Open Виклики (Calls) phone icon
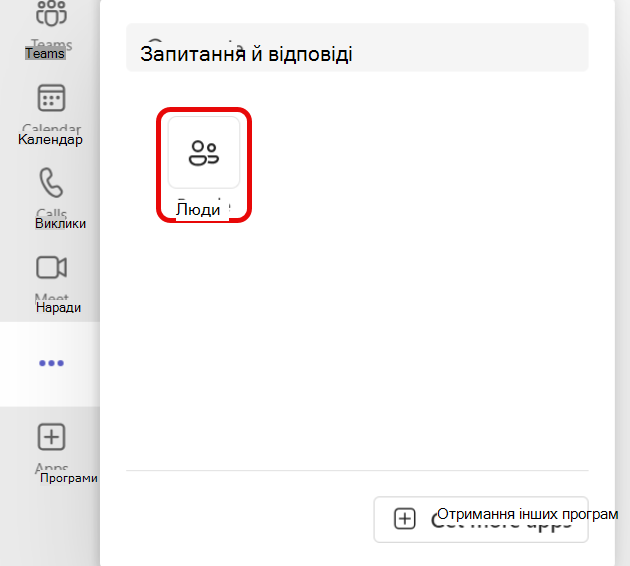 click(x=51, y=182)
